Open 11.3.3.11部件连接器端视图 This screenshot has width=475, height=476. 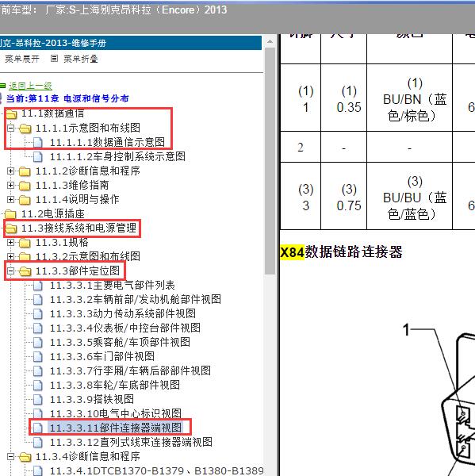(115, 428)
